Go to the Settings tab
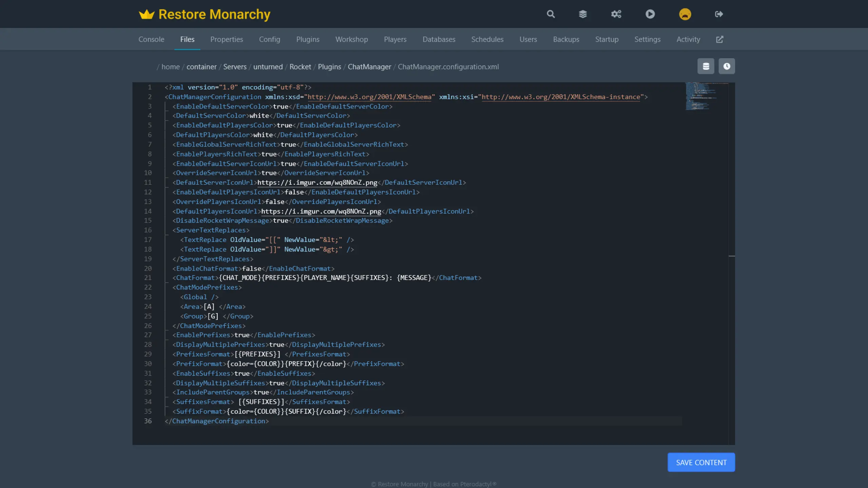The image size is (868, 488). 647,39
